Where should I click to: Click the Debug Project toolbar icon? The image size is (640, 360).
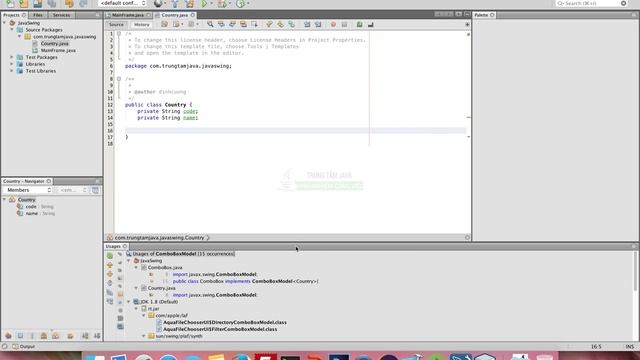point(222,4)
